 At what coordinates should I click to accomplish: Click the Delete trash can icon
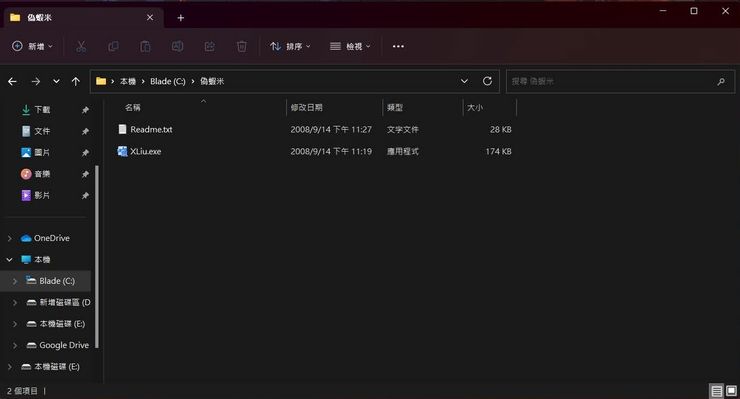pyautogui.click(x=242, y=46)
